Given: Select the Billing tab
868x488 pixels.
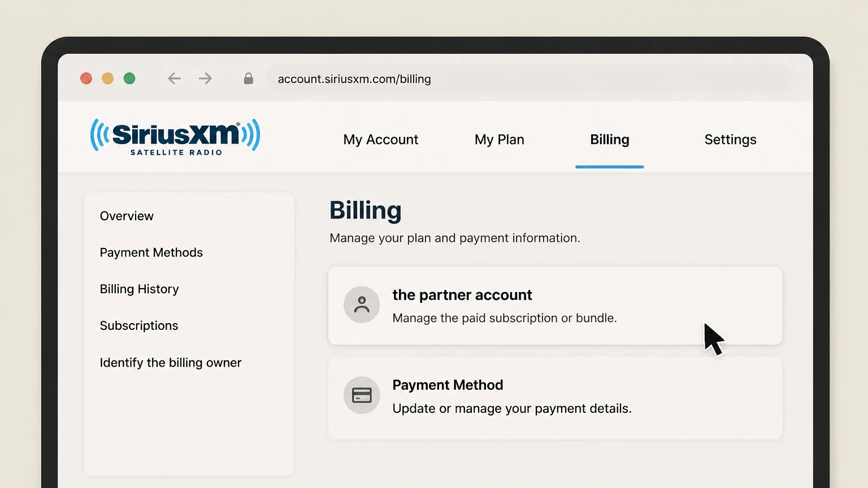Looking at the screenshot, I should pos(610,140).
